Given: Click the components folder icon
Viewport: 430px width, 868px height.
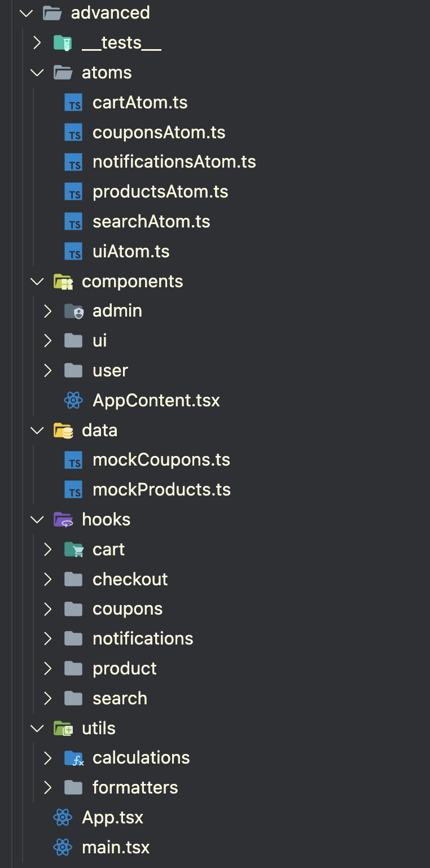Looking at the screenshot, I should tap(63, 281).
